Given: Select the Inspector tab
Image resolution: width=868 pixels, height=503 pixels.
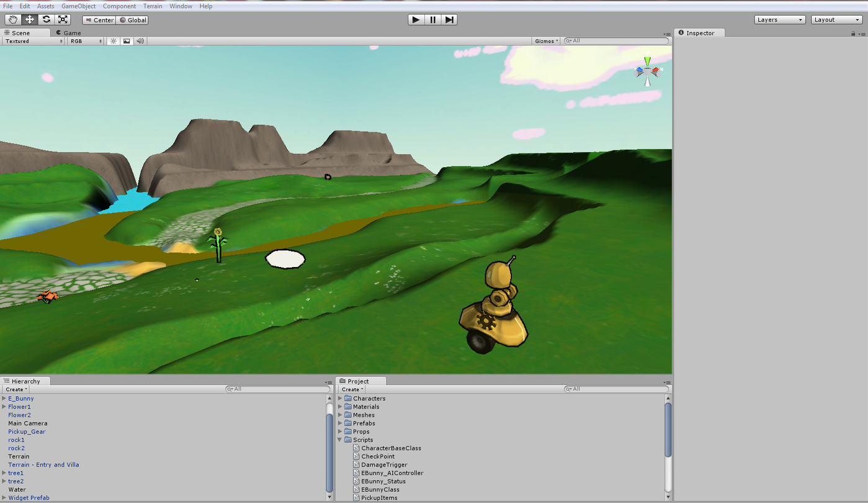Looking at the screenshot, I should (699, 33).
